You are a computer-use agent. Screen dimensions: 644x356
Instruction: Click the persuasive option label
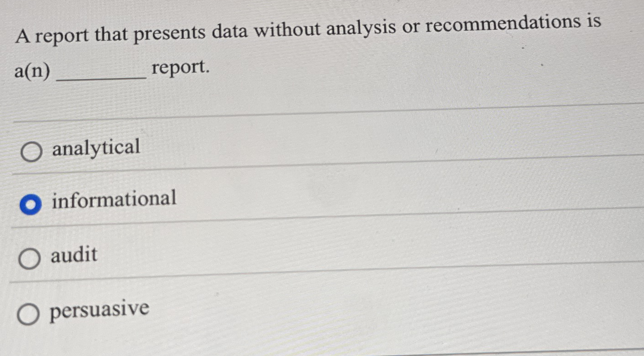point(100,309)
